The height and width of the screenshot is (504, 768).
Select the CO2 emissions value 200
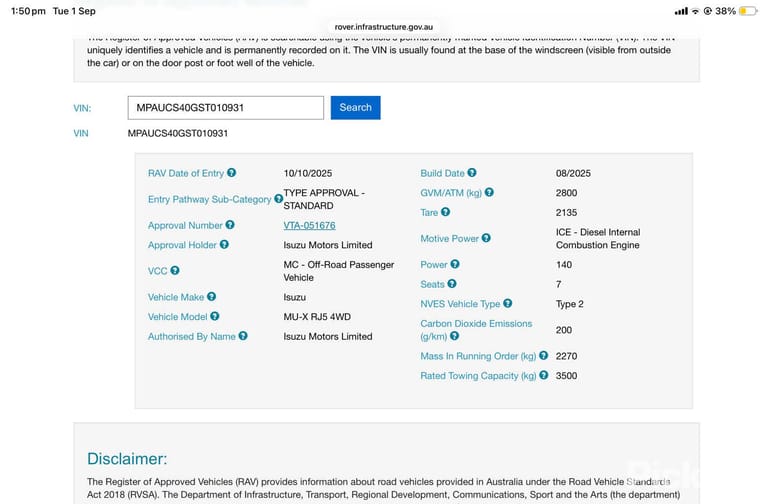click(564, 330)
